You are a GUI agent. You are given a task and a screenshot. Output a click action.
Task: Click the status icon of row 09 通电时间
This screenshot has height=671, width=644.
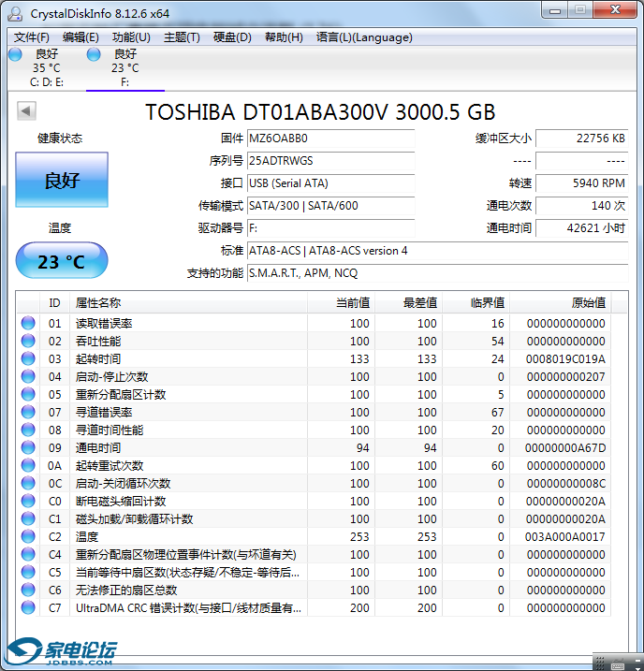click(x=28, y=447)
